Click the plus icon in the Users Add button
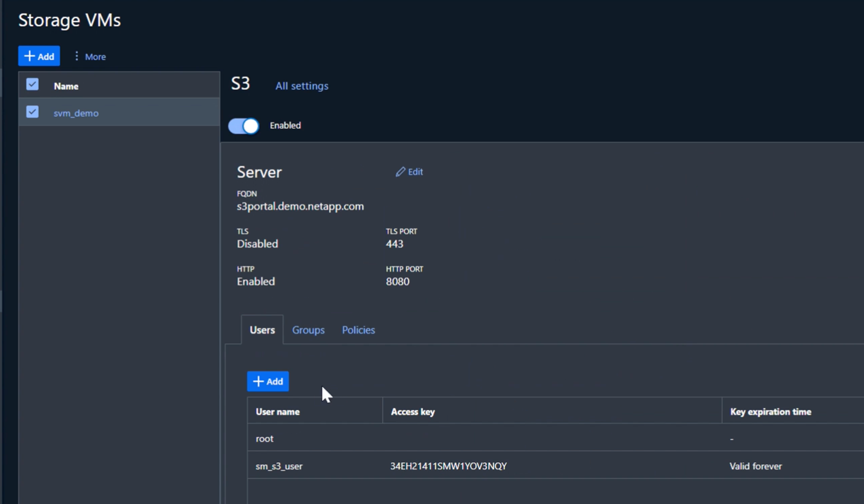 click(258, 381)
